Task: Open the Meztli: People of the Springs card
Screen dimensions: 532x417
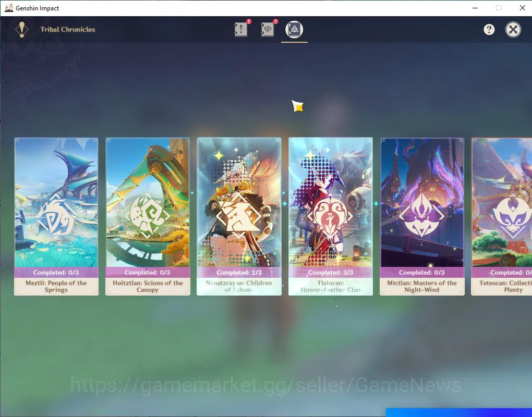Action: pos(56,216)
